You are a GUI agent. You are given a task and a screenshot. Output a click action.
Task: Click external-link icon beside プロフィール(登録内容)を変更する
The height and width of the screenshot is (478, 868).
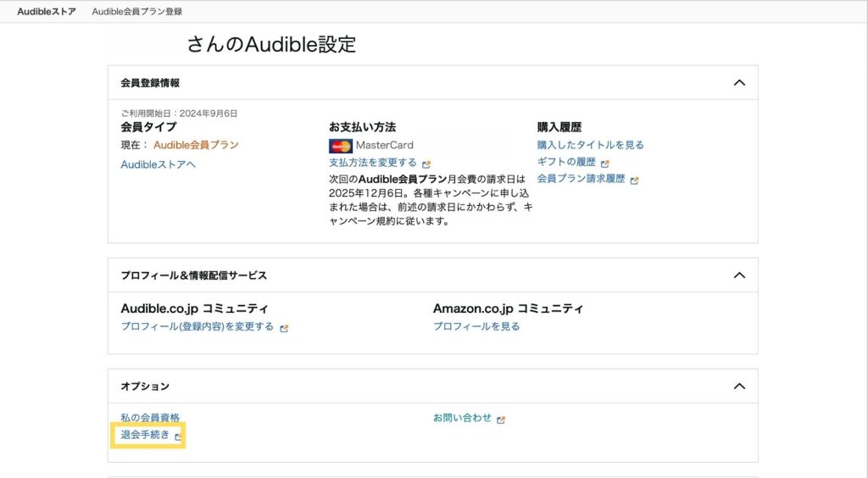[284, 328]
